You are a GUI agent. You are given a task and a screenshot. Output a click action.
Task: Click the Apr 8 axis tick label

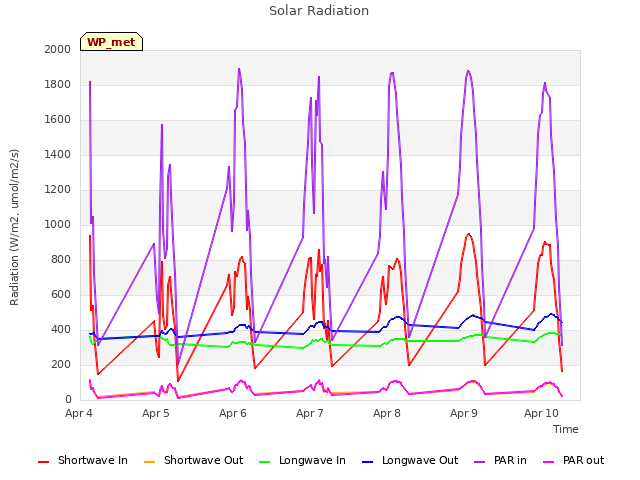[x=387, y=413]
